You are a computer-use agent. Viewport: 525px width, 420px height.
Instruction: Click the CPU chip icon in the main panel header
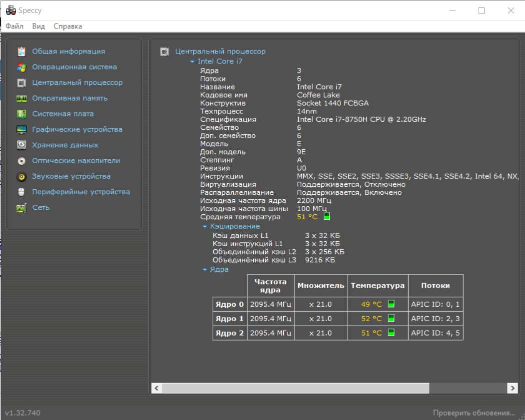164,51
